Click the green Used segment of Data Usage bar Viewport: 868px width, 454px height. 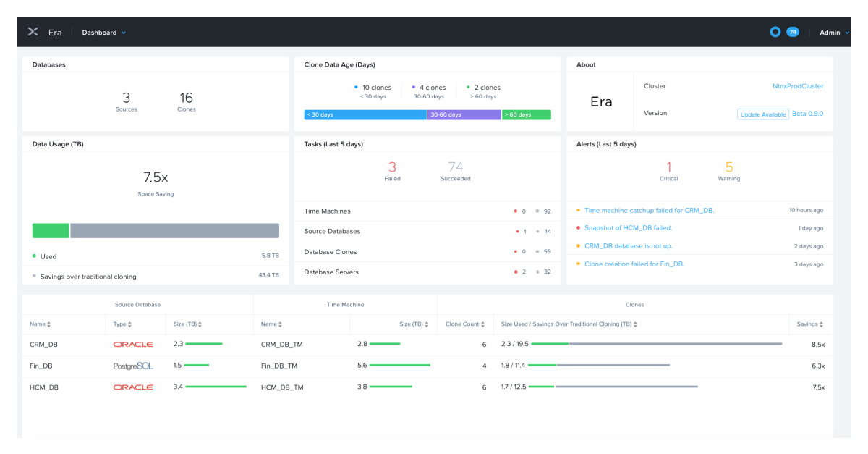coord(51,230)
